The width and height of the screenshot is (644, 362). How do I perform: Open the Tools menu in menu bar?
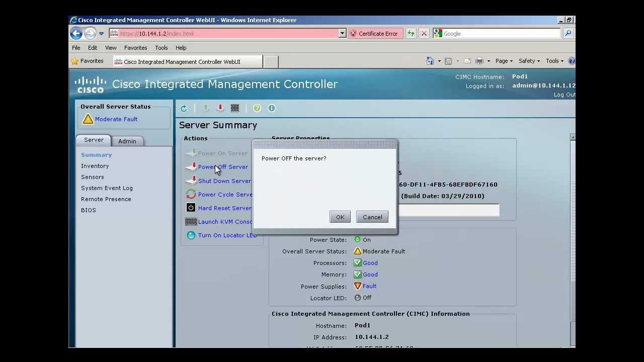(162, 48)
